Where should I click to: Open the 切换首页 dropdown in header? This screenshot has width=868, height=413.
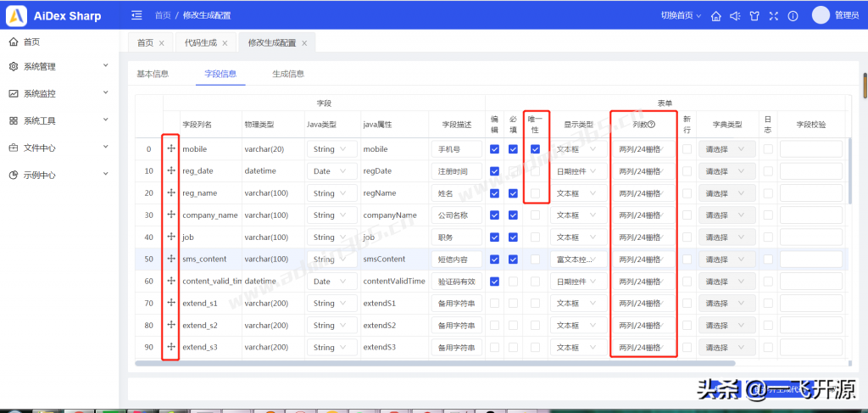(681, 15)
